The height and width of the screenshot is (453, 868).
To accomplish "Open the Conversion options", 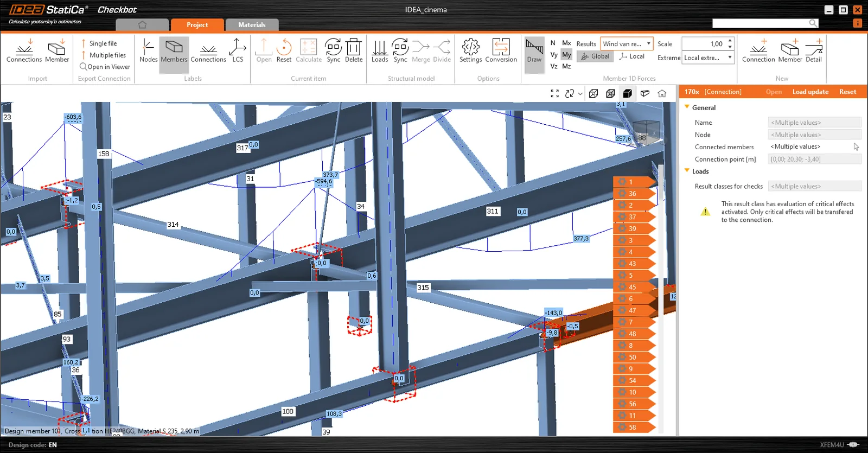I will [501, 50].
